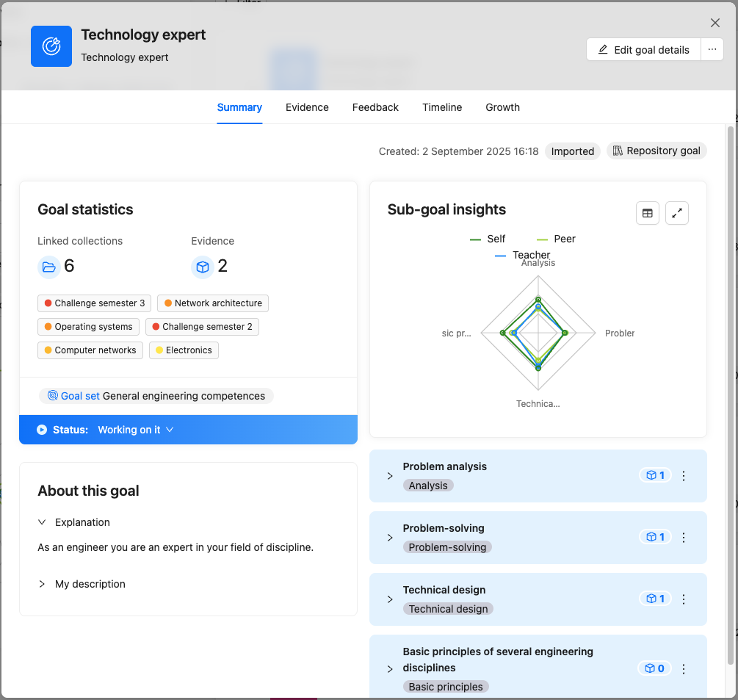The image size is (738, 700).
Task: Click Problem-solving evidence count badge
Action: pos(655,537)
